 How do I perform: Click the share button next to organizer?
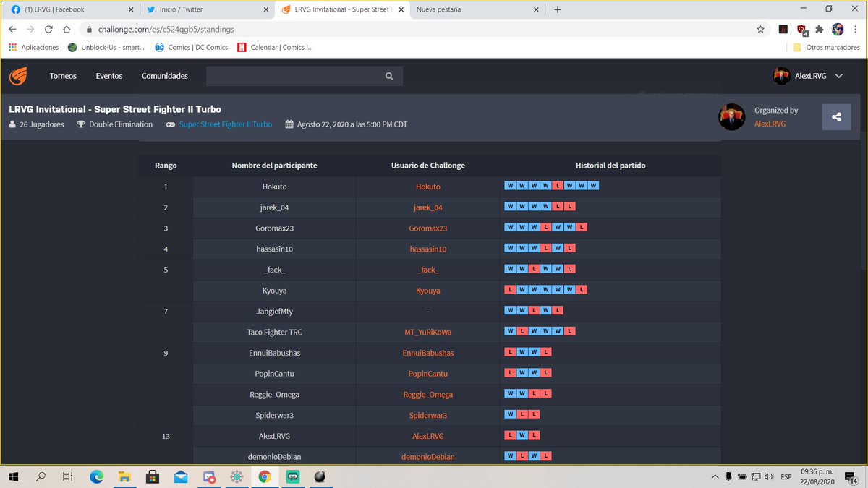[836, 116]
